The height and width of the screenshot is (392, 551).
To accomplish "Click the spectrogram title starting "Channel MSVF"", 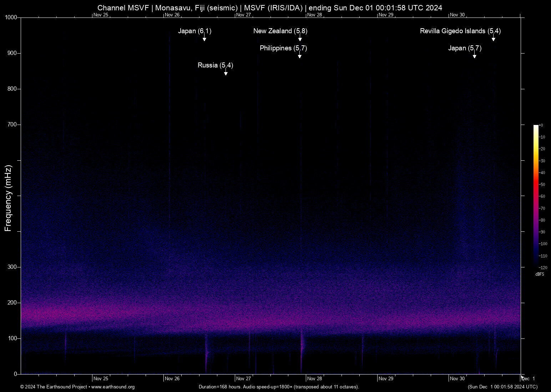I will (x=270, y=8).
